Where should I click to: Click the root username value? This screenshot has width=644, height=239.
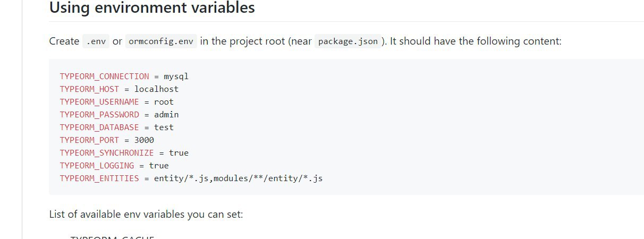(164, 102)
